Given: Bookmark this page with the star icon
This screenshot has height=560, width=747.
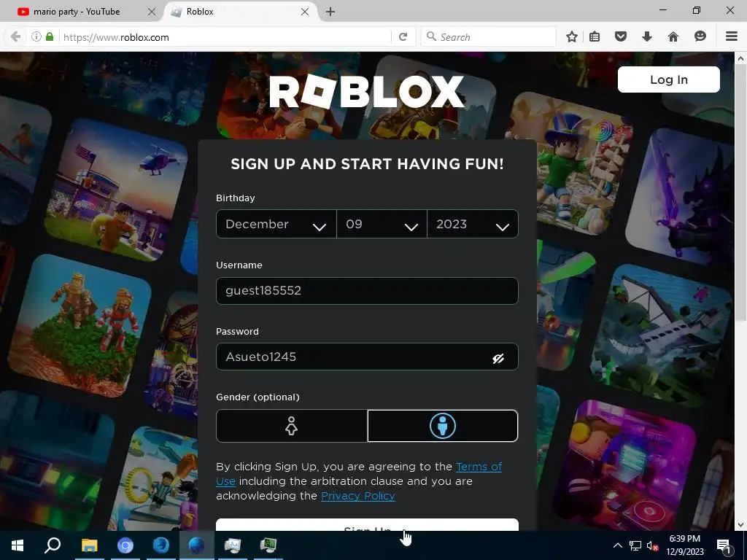Looking at the screenshot, I should pos(572,36).
